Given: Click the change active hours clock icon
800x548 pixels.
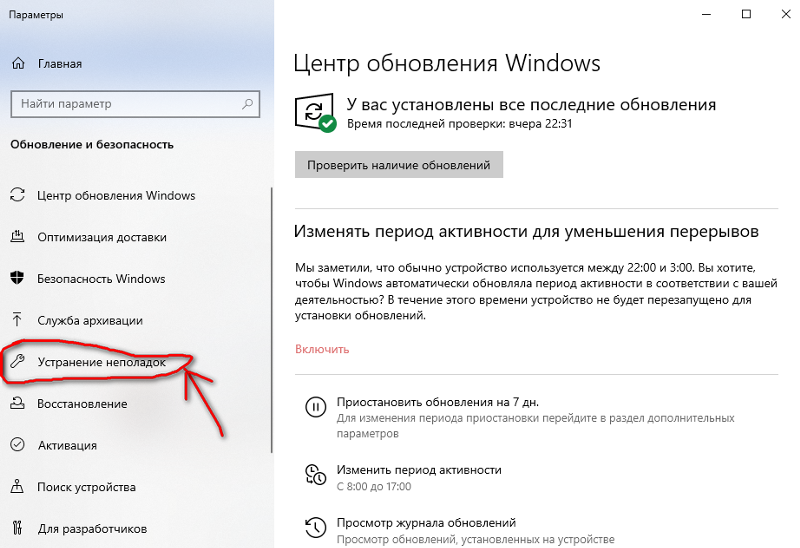Looking at the screenshot, I should (x=315, y=475).
